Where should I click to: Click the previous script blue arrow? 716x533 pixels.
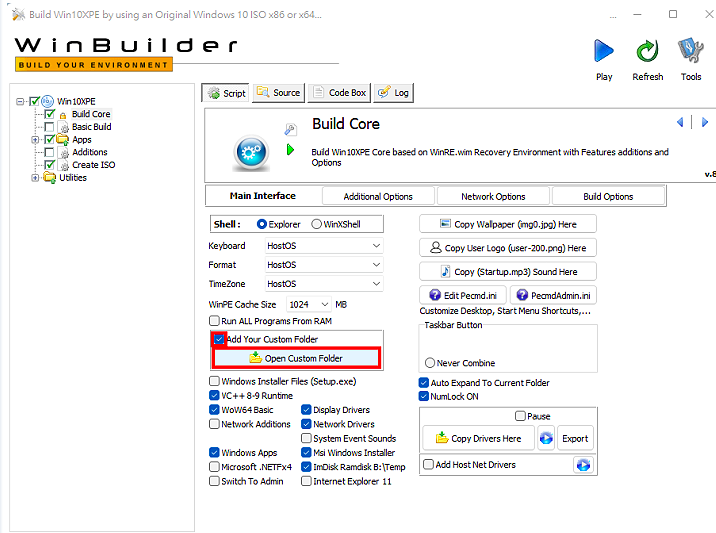pyautogui.click(x=680, y=122)
